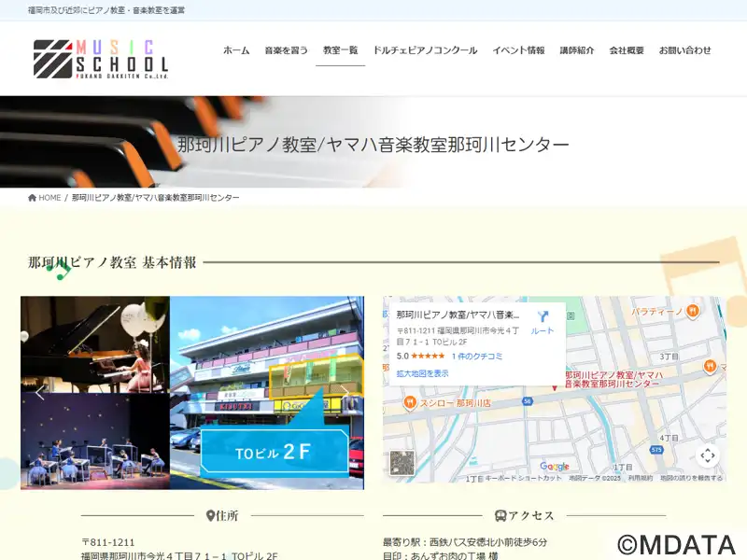Click お問い合わせ contact link

coord(684,50)
